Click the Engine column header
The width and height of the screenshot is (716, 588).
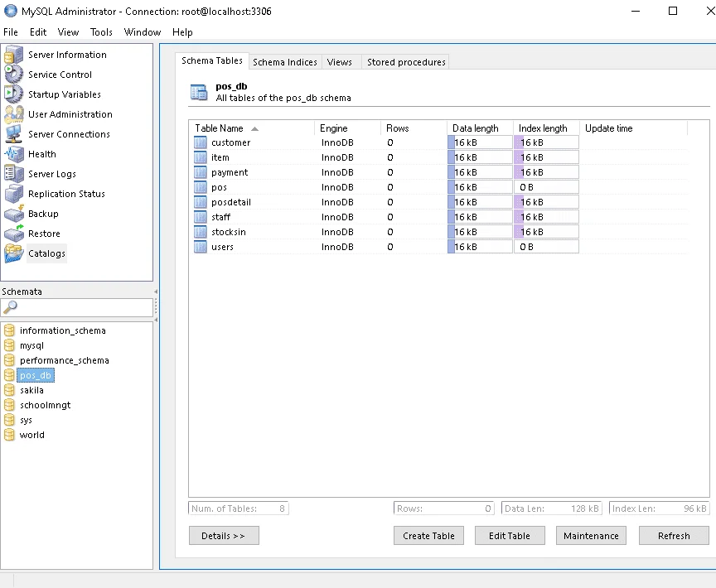[347, 128]
